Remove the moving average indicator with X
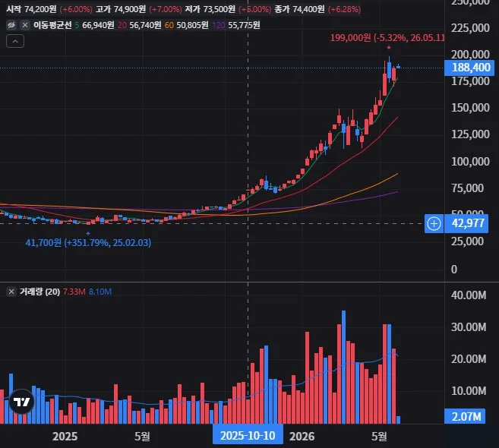Screen dimensions: 499x448 25,25
